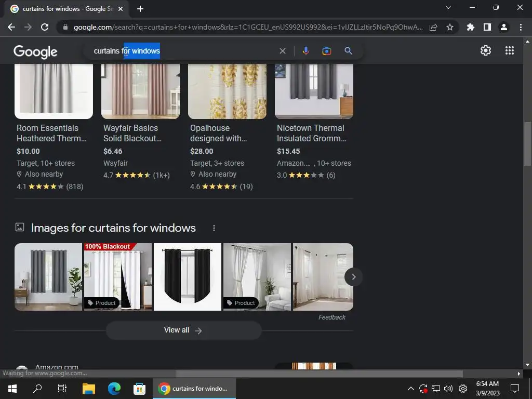This screenshot has width=532, height=399.
Task: Show hidden system tray icons
Action: [410, 389]
